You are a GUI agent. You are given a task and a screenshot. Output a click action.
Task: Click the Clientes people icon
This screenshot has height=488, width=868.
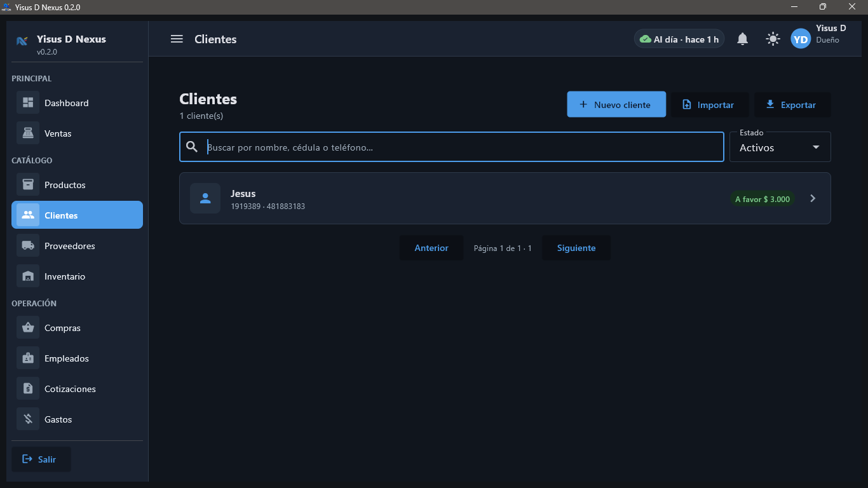[x=28, y=215]
